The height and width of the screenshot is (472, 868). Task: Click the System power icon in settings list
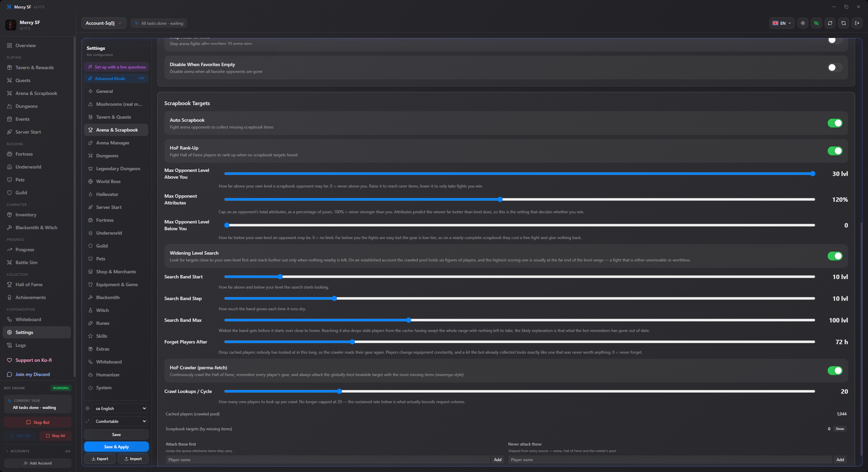[91, 388]
